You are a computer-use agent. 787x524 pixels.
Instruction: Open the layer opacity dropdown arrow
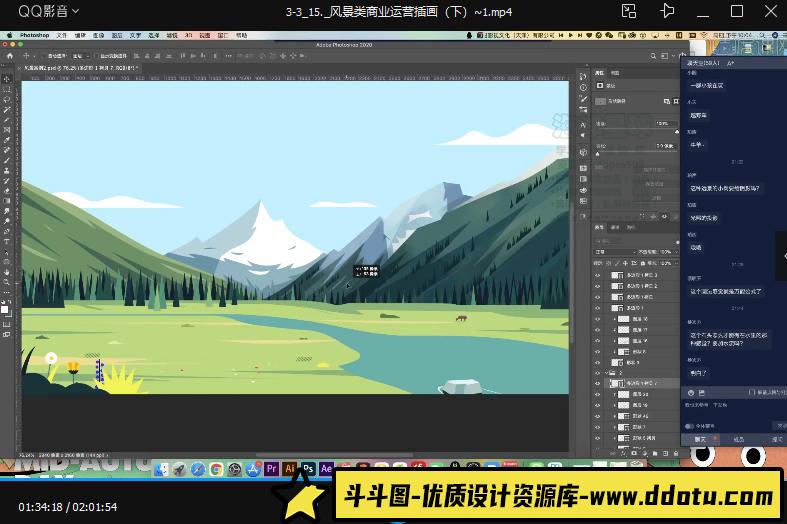coord(677,252)
